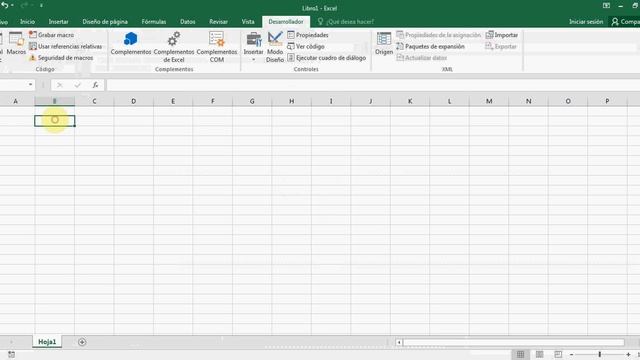Click Propiedades de la asignación
The width and height of the screenshot is (640, 360).
pos(438,35)
